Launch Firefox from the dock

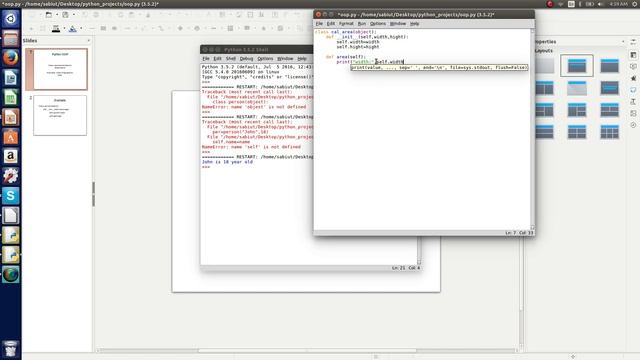click(x=11, y=58)
